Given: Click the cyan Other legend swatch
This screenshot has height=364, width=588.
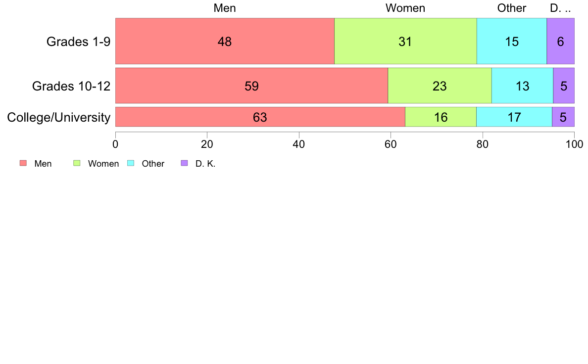Looking at the screenshot, I should [x=131, y=163].
